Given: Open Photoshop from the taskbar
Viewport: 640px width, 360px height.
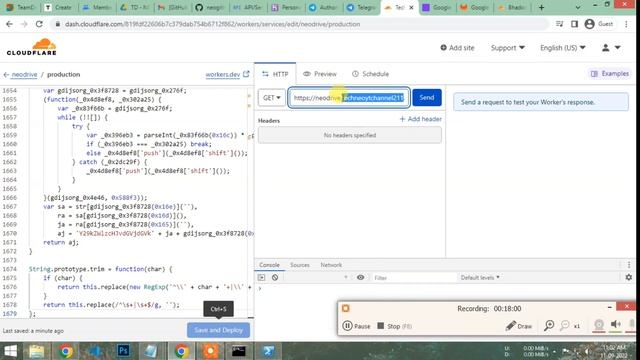Looking at the screenshot, I should [123, 351].
